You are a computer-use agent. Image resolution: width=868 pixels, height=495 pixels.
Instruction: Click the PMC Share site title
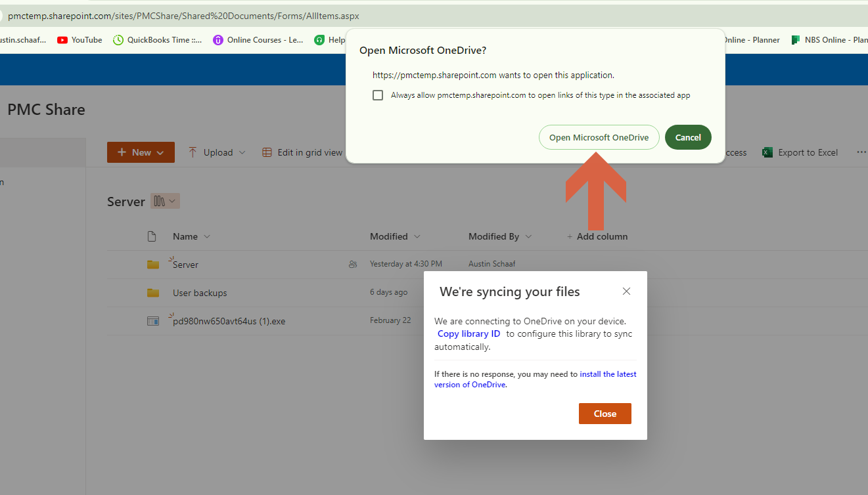click(46, 110)
